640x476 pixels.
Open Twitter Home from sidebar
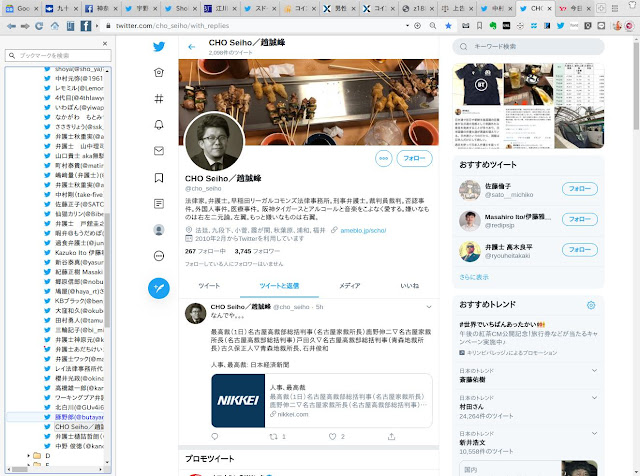coord(159,73)
